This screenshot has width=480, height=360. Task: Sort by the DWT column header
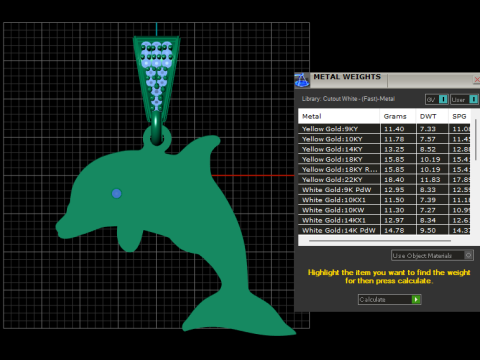tap(432, 116)
